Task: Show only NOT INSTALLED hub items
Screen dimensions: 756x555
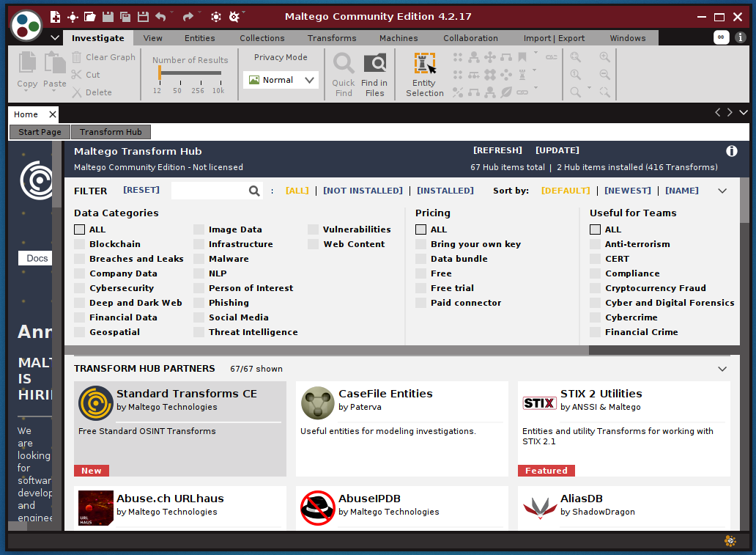Action: click(363, 191)
